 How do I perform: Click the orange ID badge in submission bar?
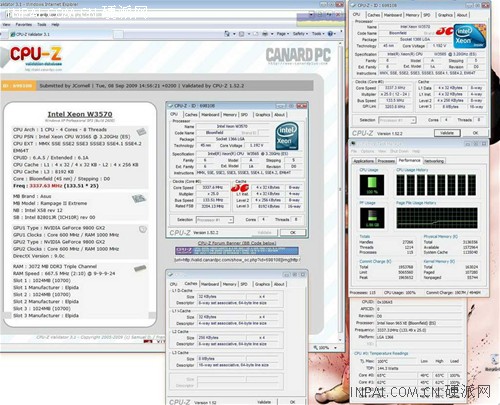coord(18,86)
